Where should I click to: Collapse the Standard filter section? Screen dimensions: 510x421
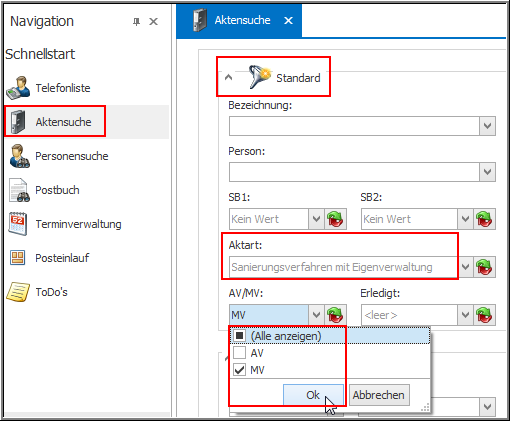[228, 78]
